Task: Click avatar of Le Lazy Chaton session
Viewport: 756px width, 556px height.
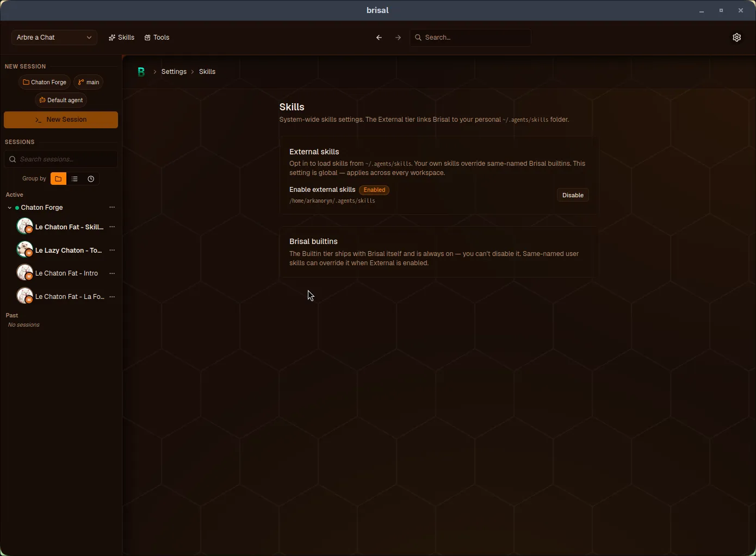Action: tap(25, 249)
